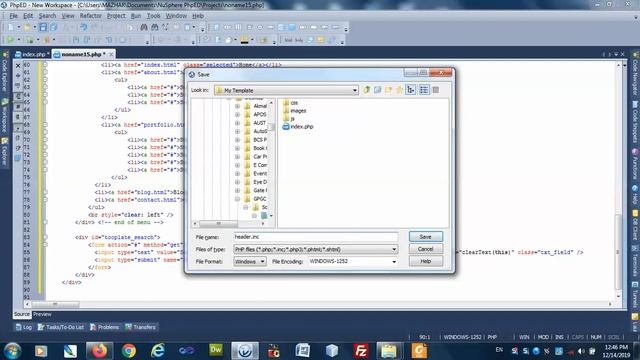Open the Search menu

tap(47, 16)
